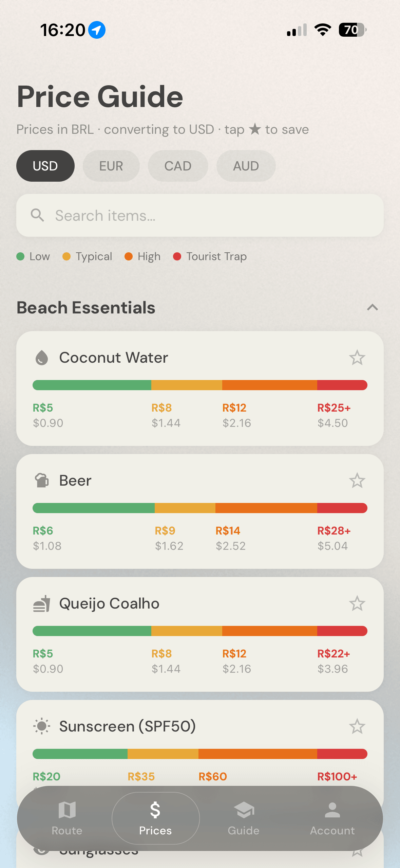
Task: Save Coconut Water with its star icon
Action: pyautogui.click(x=357, y=358)
